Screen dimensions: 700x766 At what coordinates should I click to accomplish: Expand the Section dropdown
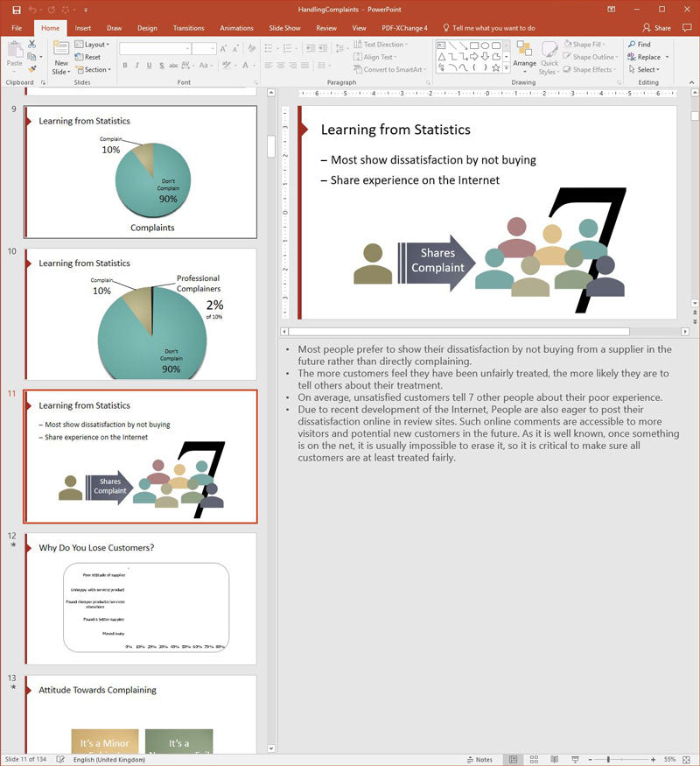(x=94, y=70)
